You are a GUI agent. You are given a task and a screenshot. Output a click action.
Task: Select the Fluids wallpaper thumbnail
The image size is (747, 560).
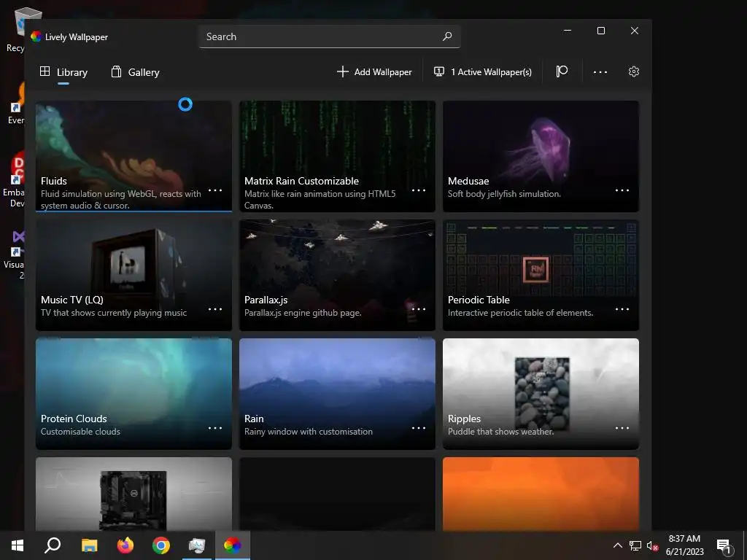click(134, 156)
